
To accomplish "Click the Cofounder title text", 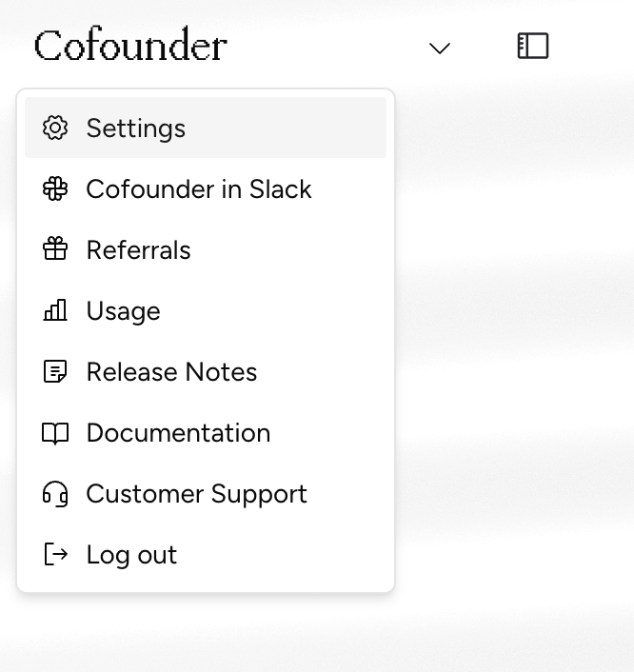I will [131, 46].
